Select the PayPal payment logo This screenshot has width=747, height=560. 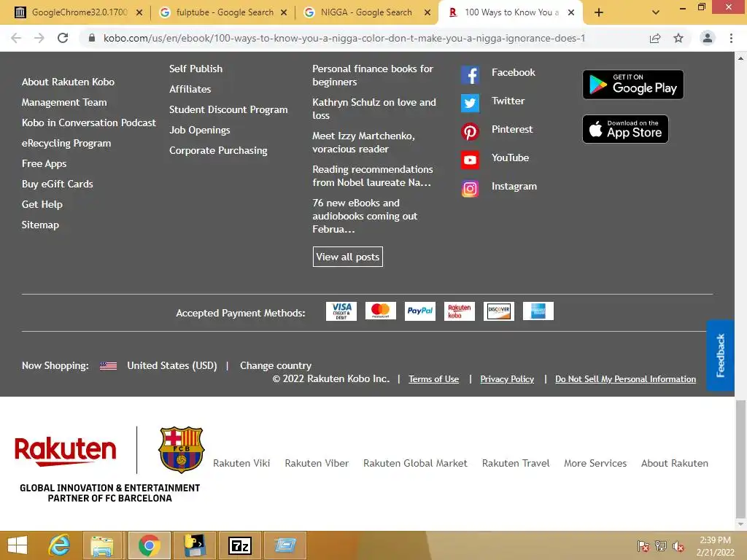pyautogui.click(x=419, y=311)
